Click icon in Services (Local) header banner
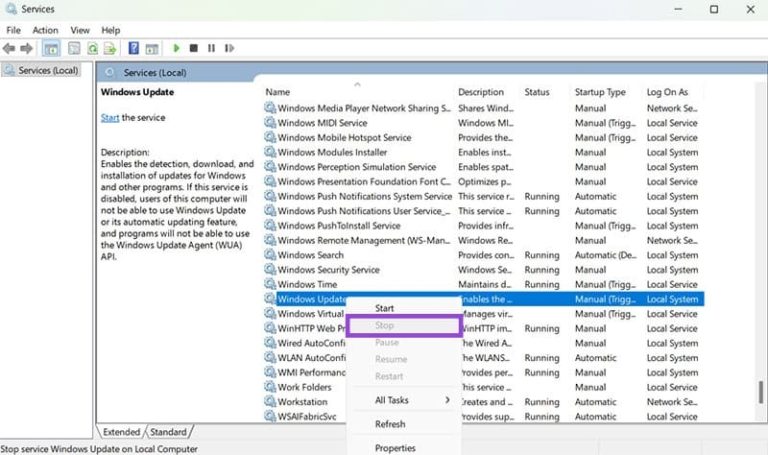 point(110,72)
